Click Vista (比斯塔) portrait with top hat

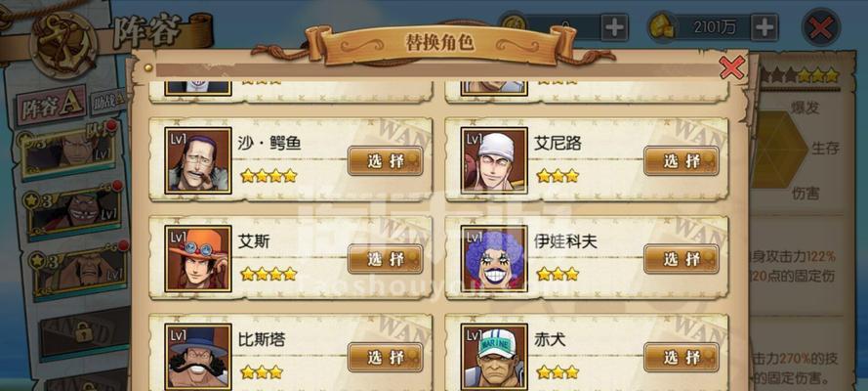[197, 357]
